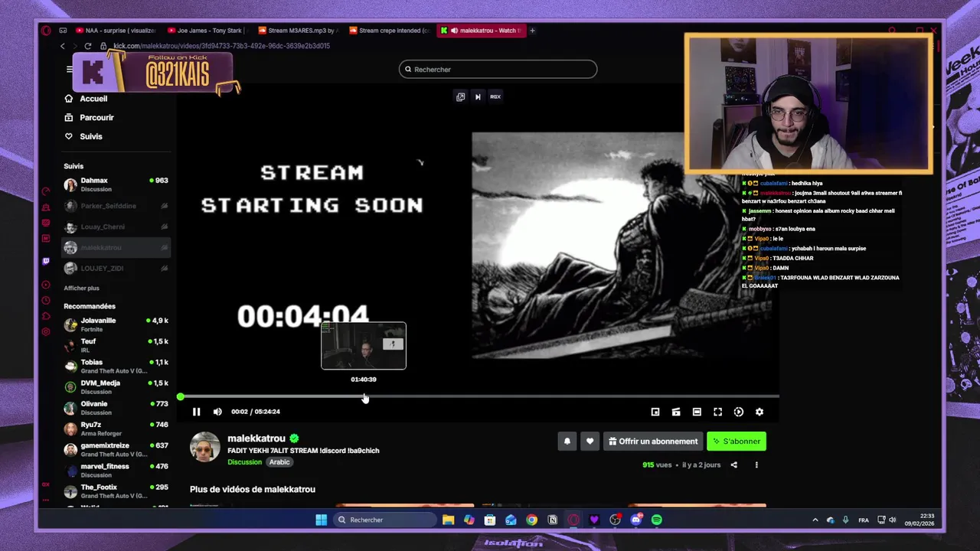Screen dimensions: 980x551
Task: Open the playback speed control
Action: (739, 412)
